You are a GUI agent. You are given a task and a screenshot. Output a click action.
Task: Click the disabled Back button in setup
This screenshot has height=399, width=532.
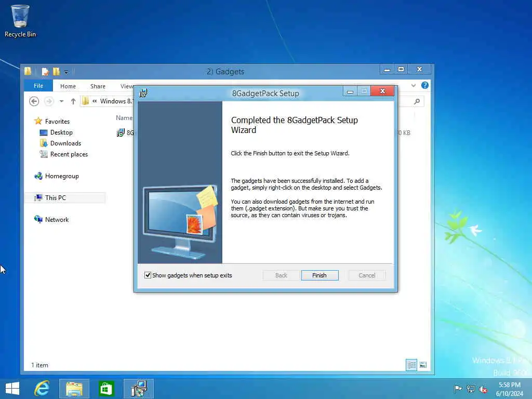coord(281,275)
